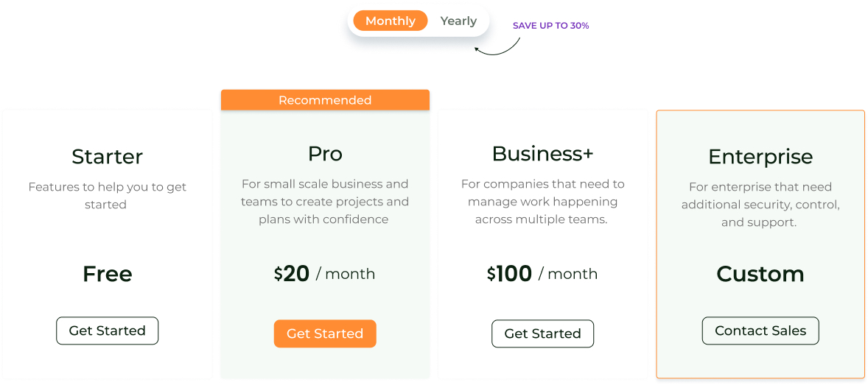Click the Pro plan description text
The image size is (868, 385).
click(x=324, y=202)
